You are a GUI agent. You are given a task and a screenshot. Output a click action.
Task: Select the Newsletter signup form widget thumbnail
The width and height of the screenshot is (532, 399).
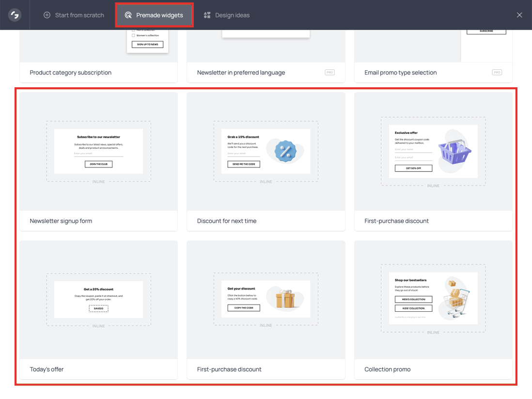(98, 151)
